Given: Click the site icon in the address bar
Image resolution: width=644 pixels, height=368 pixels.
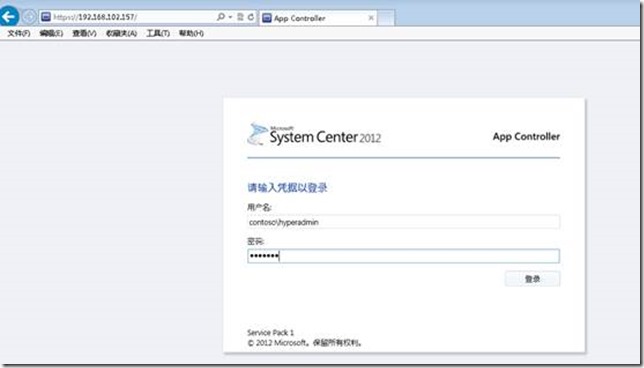Looking at the screenshot, I should [x=46, y=17].
